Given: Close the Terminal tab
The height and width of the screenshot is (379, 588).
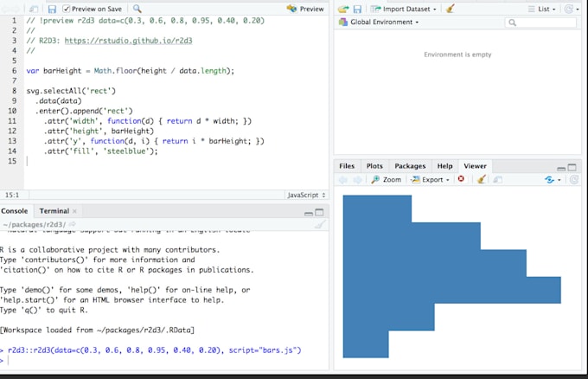Looking at the screenshot, I should tap(74, 211).
